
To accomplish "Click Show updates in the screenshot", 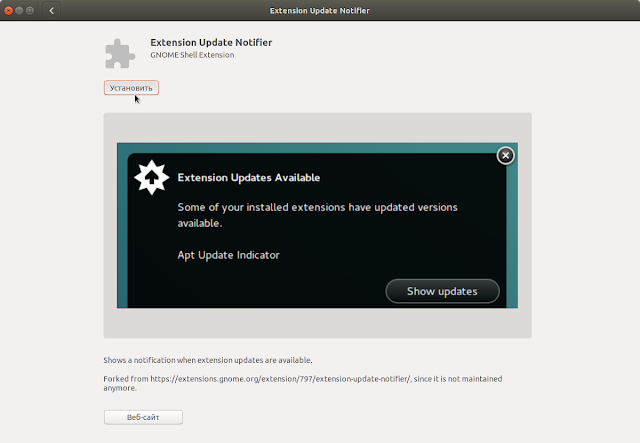I will point(442,291).
